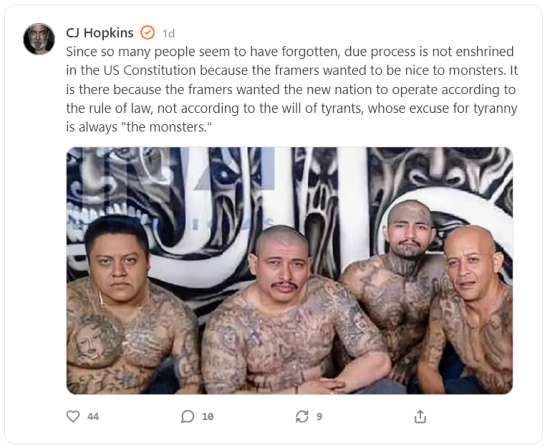Image resolution: width=550 pixels, height=448 pixels.
Task: Like the post with the heart icon
Action: pyautogui.click(x=73, y=416)
